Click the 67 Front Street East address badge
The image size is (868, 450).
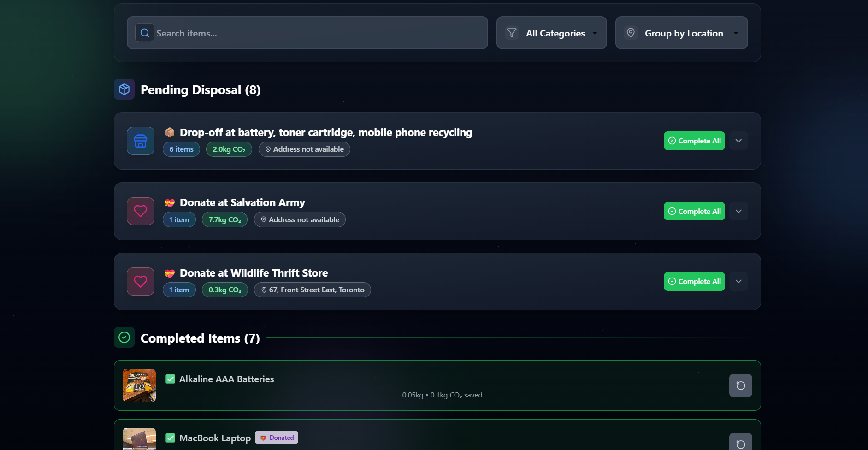[312, 290]
